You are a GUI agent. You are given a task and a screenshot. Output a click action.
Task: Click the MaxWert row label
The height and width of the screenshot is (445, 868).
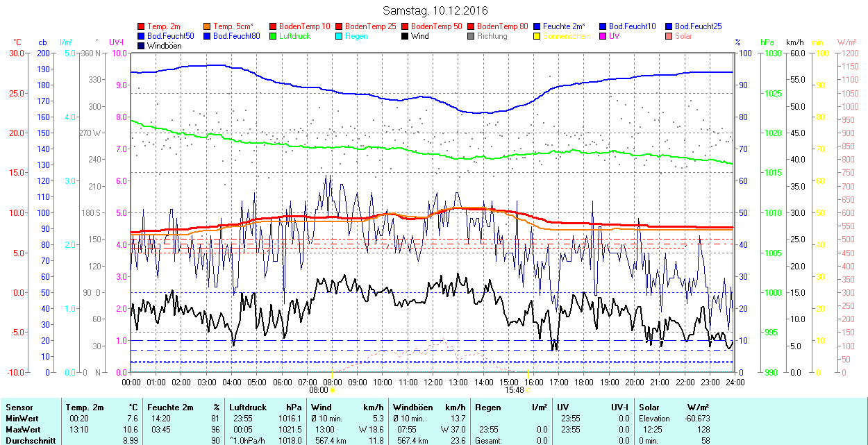point(22,430)
